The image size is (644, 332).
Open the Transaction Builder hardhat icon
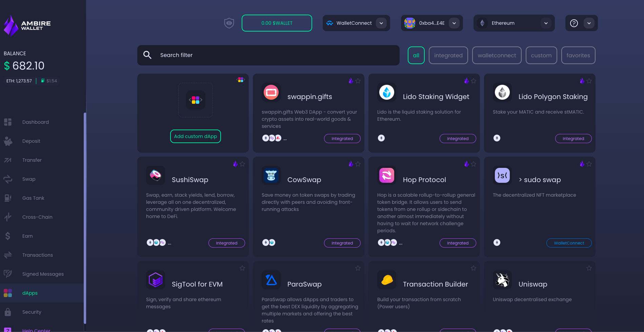point(387,280)
